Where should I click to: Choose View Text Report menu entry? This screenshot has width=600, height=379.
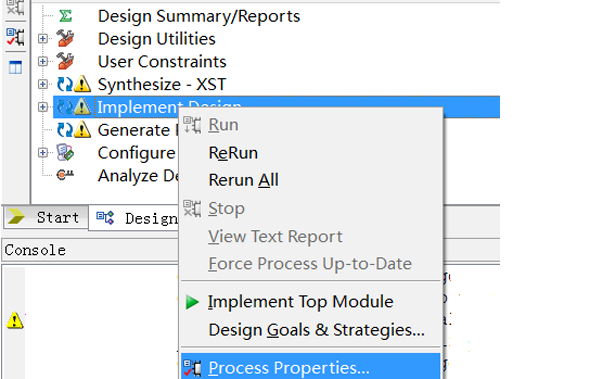tap(275, 236)
